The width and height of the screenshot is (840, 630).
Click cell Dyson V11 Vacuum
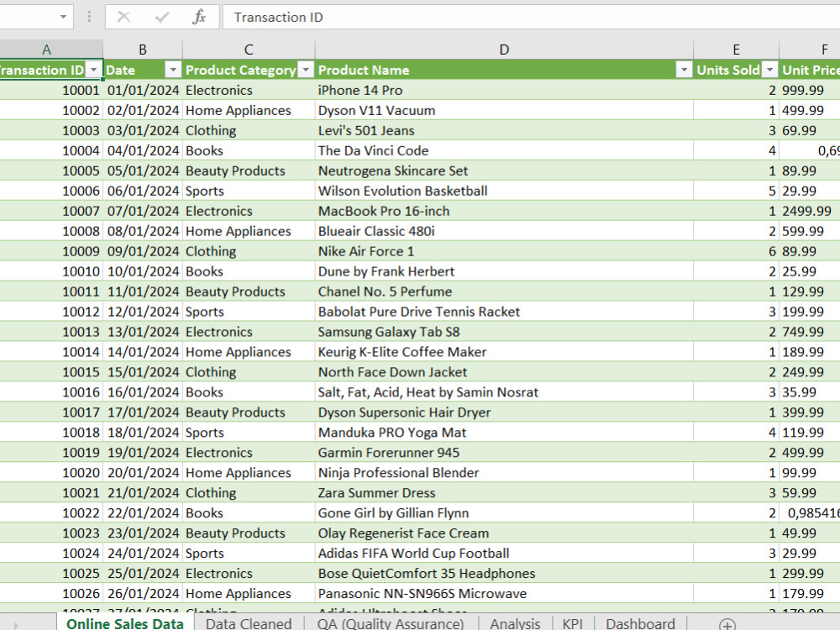pos(504,110)
